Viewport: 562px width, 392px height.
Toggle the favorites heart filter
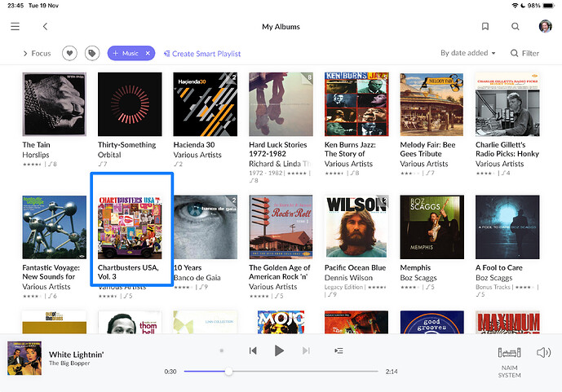(69, 53)
